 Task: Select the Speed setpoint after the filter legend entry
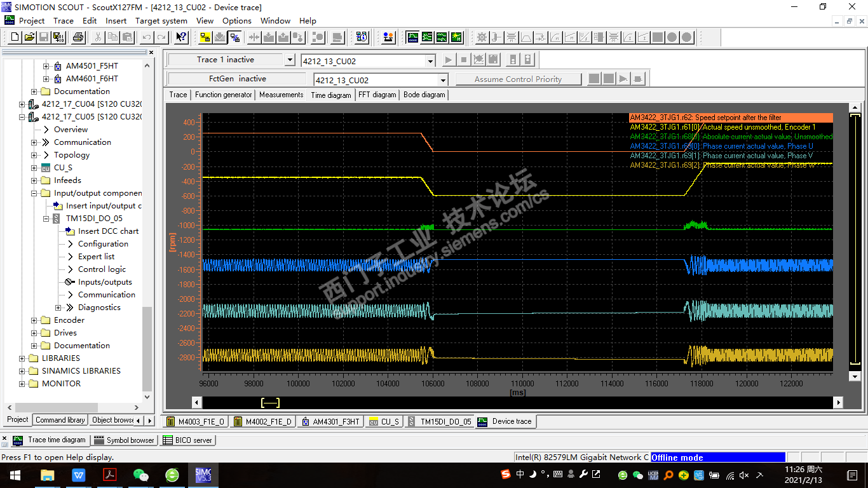(x=731, y=118)
